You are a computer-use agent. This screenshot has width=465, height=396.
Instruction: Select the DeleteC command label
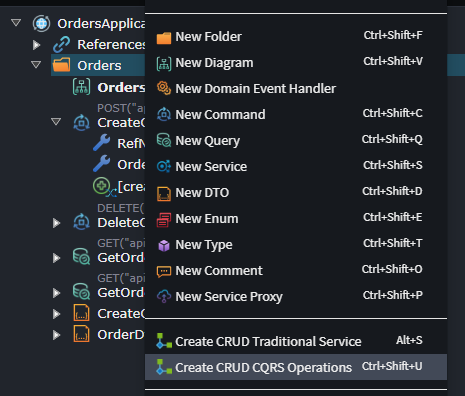121,223
